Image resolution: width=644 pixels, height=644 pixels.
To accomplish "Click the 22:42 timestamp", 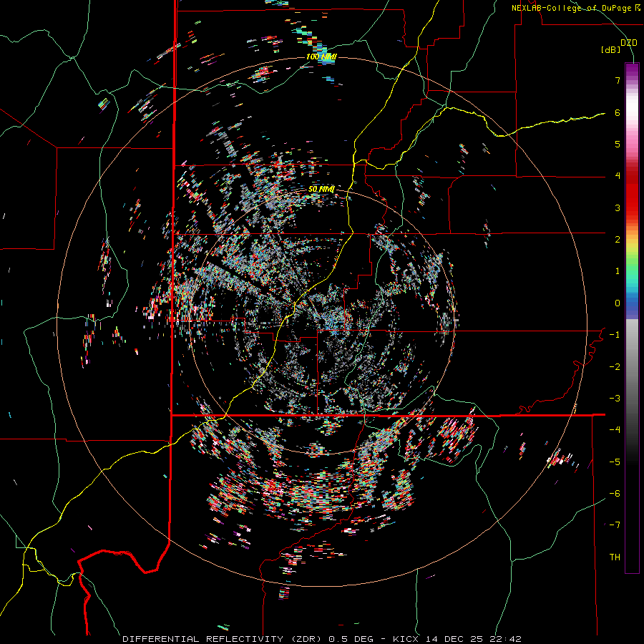I will click(x=506, y=639).
